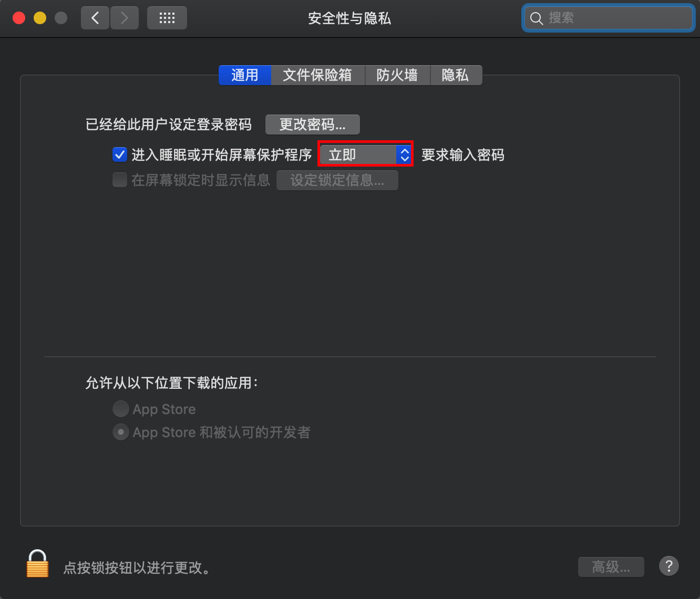This screenshot has width=700, height=599.
Task: Enable 在屏幕锁定时显示信息 checkbox
Action: pyautogui.click(x=120, y=180)
